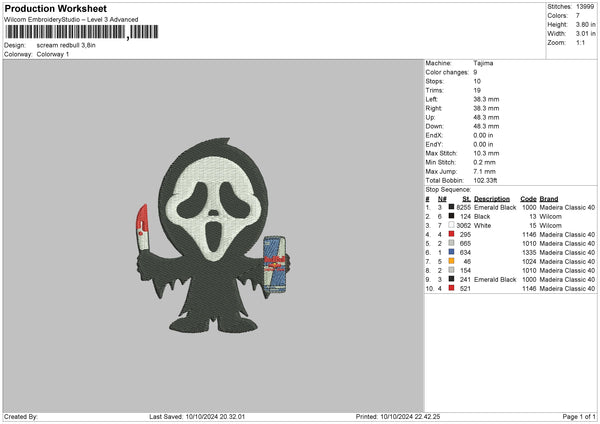600x424 pixels.
Task: Click the Red Bull can in the preview
Action: [275, 265]
